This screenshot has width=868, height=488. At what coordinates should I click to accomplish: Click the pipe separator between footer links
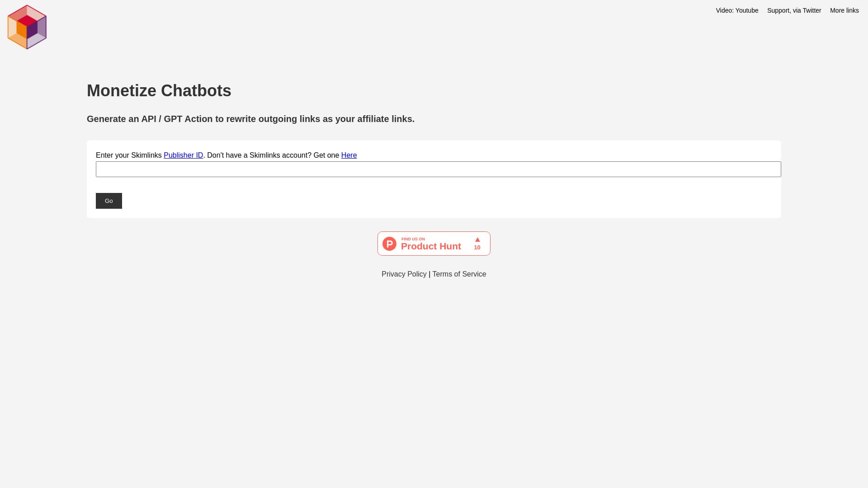click(429, 274)
